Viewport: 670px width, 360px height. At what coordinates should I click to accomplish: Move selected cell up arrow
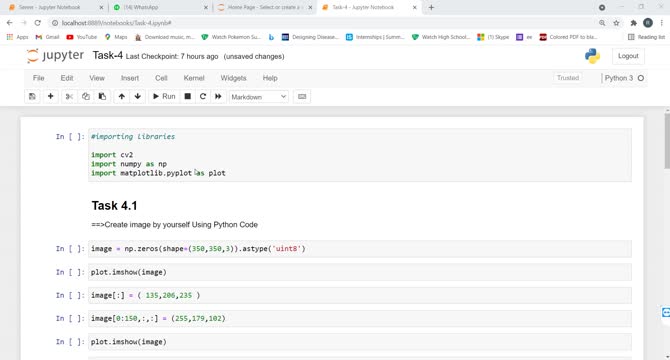[121, 97]
